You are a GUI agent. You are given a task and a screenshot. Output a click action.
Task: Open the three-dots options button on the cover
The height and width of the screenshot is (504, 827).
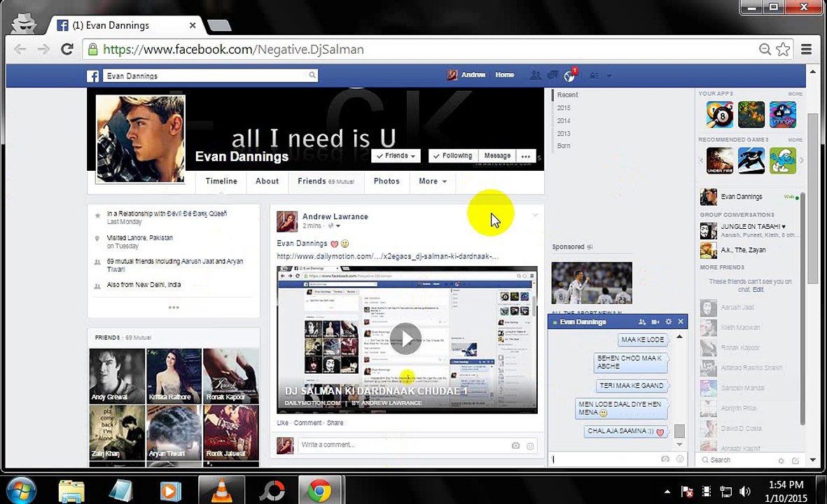(x=526, y=156)
